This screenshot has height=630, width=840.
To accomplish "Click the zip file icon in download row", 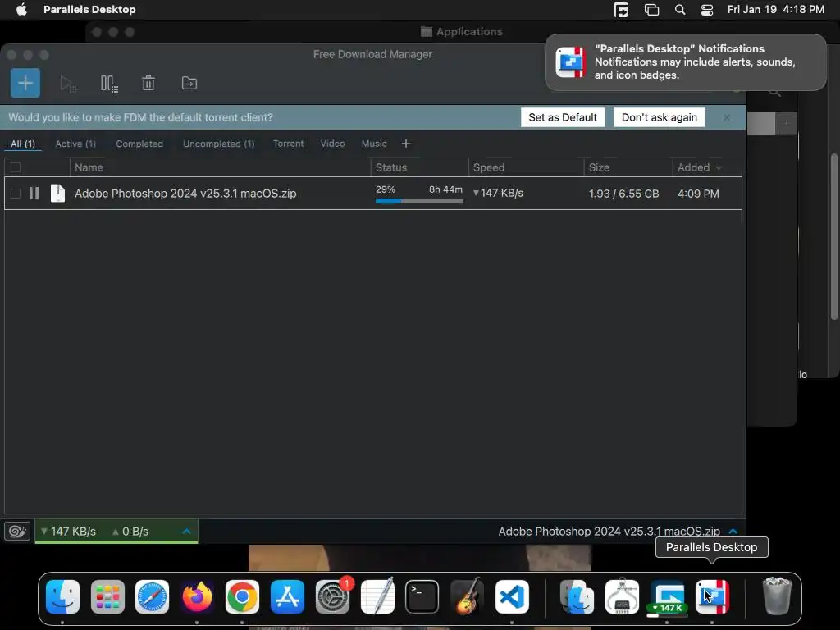I will click(x=57, y=194).
